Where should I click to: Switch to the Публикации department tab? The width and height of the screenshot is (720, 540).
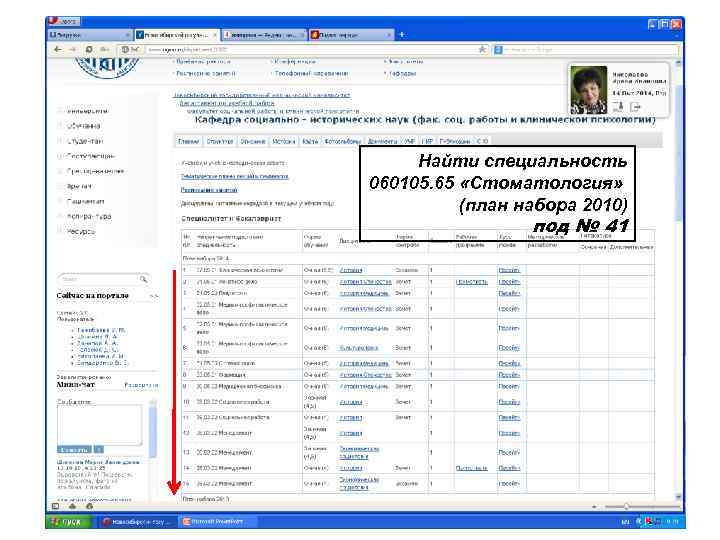coord(455,141)
